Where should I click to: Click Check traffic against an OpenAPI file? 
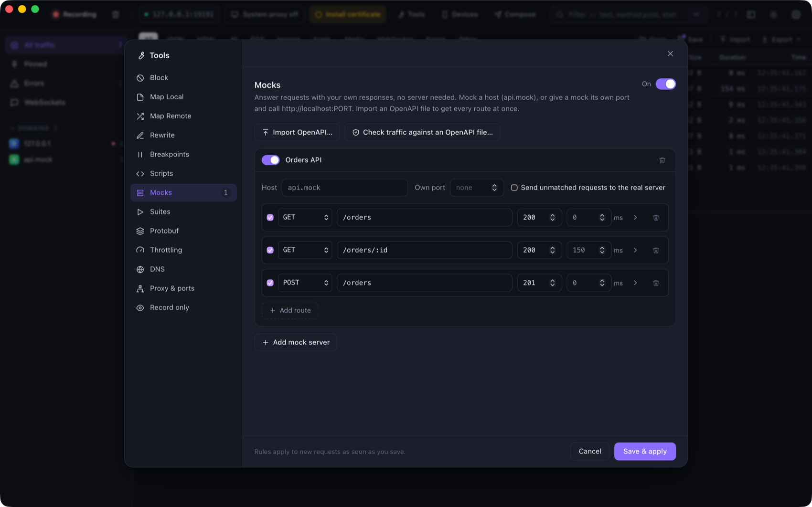click(422, 132)
